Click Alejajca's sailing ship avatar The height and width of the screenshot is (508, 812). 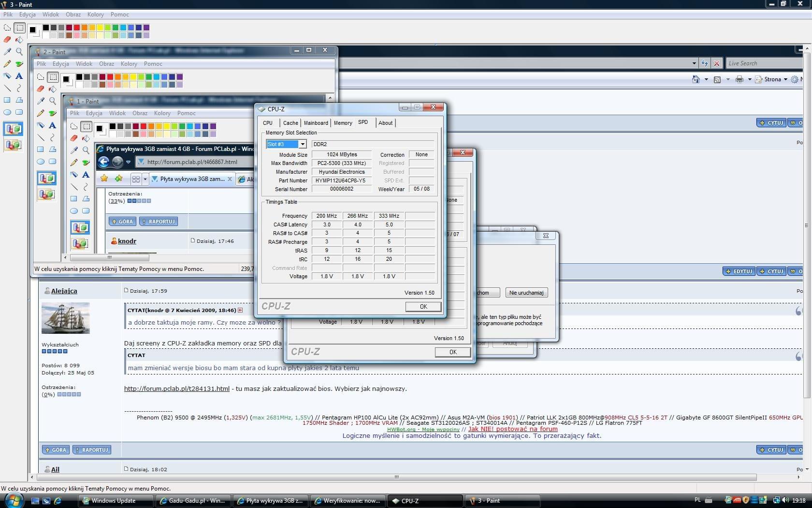(66, 318)
